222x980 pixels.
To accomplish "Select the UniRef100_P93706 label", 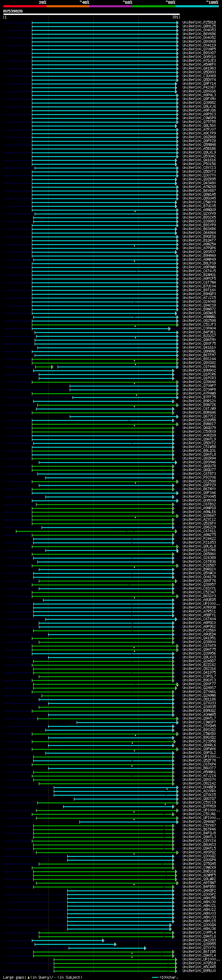I will pos(199,477).
